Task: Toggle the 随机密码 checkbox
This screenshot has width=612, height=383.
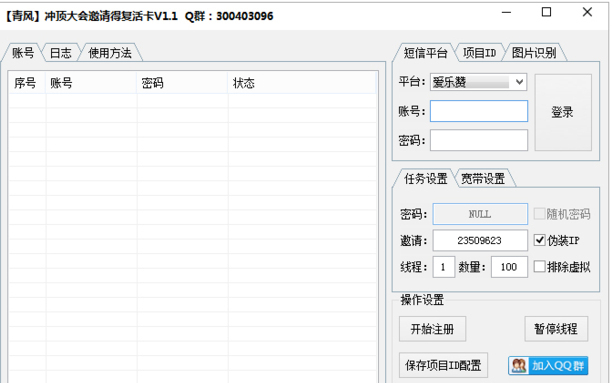Action: [539, 214]
